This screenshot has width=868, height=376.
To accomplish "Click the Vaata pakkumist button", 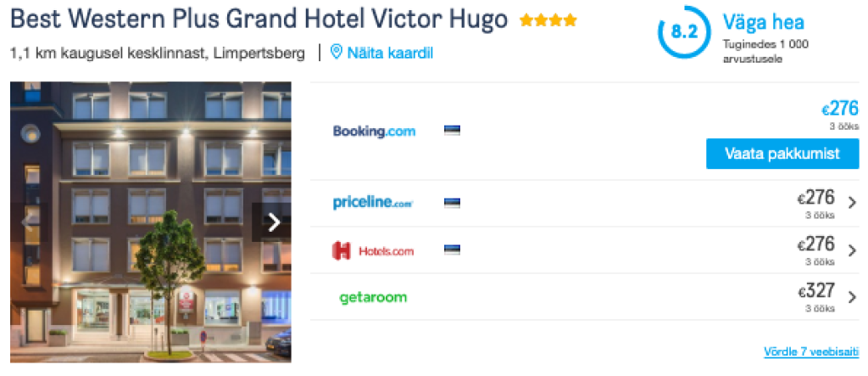I will pyautogui.click(x=782, y=154).
